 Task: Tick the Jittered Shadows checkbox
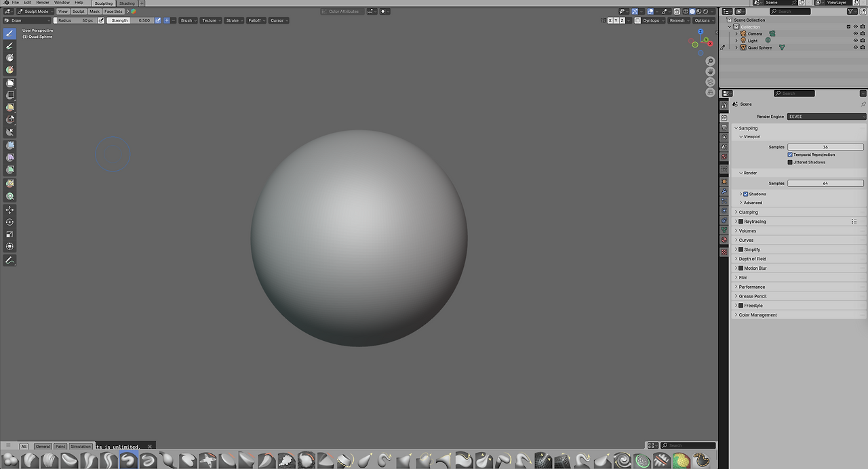point(790,162)
